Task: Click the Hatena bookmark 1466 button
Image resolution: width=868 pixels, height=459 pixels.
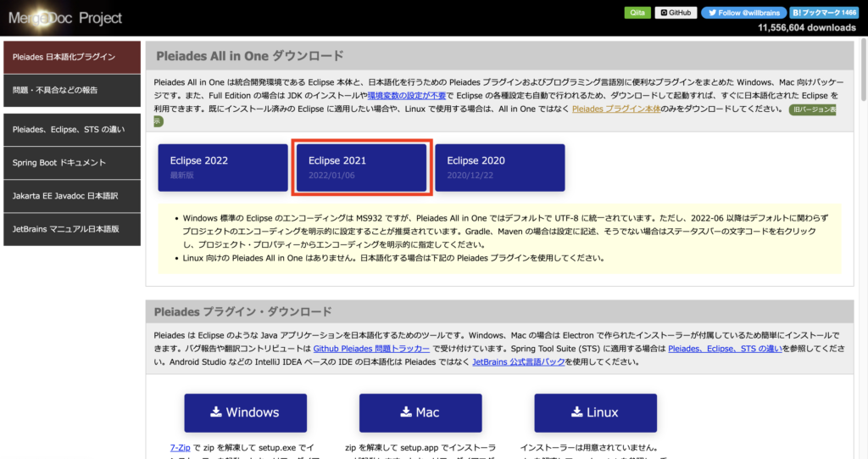Action: click(x=824, y=13)
